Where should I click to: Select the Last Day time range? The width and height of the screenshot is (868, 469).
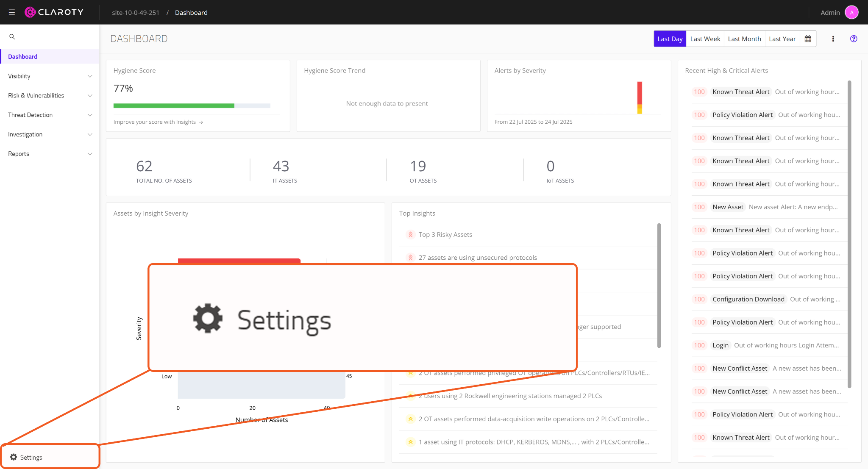[x=670, y=39]
